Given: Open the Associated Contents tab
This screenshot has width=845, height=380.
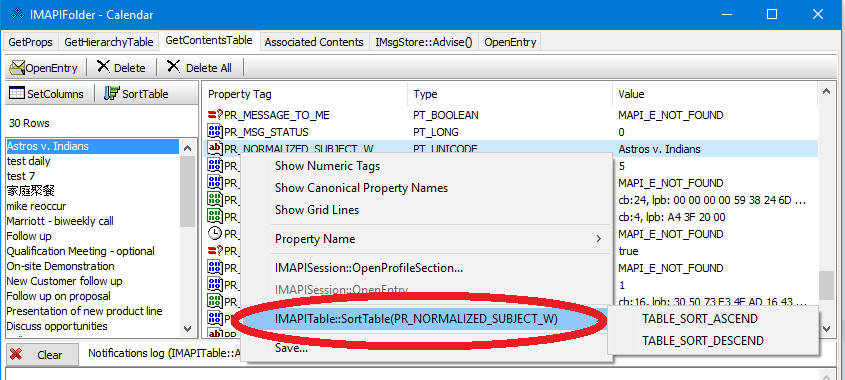Looking at the screenshot, I should (x=314, y=42).
